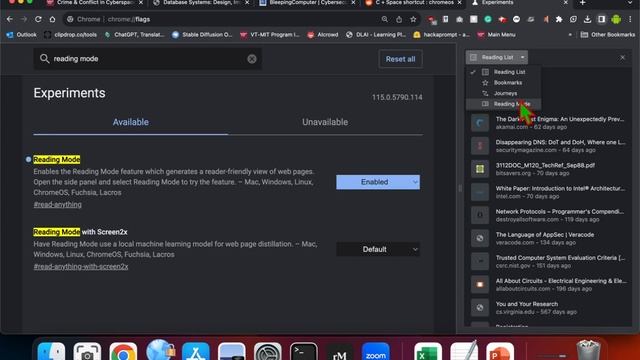Image resolution: width=640 pixels, height=360 pixels.
Task: Open 'Network Protocols – Programmer's Compendium' item
Action: [x=549, y=215]
